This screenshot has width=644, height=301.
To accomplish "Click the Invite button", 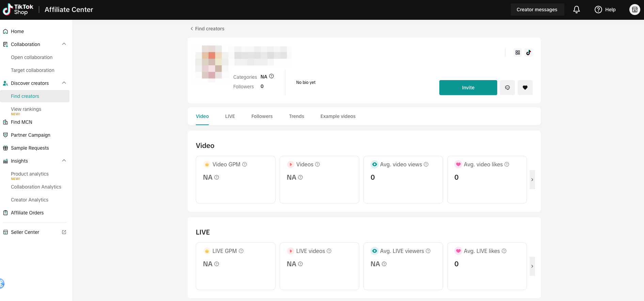I will point(468,88).
